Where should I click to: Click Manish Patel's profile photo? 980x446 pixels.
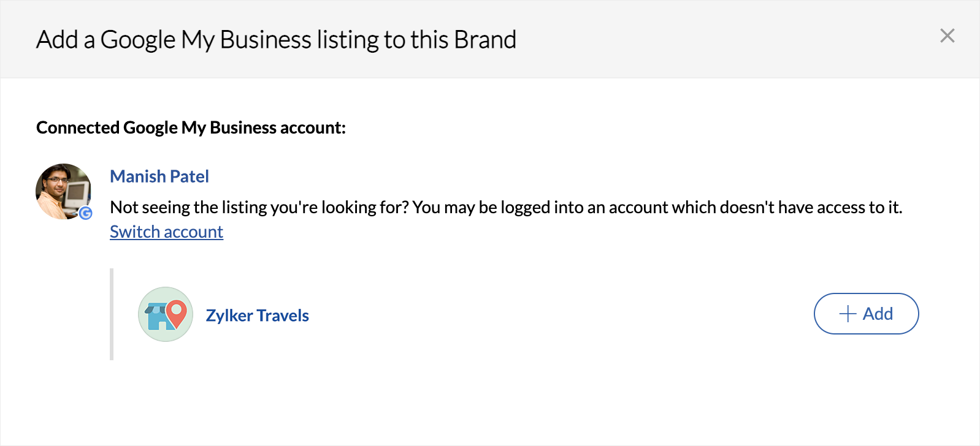coord(62,191)
